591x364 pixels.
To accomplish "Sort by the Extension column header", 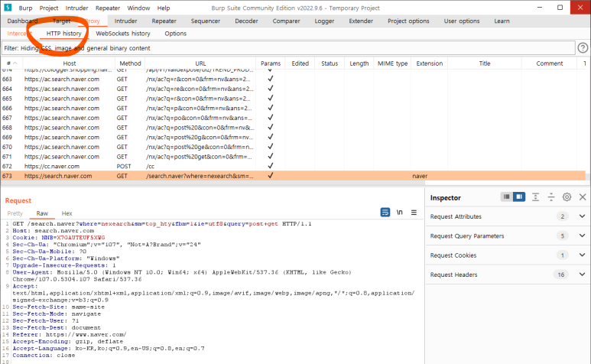I will (x=430, y=63).
